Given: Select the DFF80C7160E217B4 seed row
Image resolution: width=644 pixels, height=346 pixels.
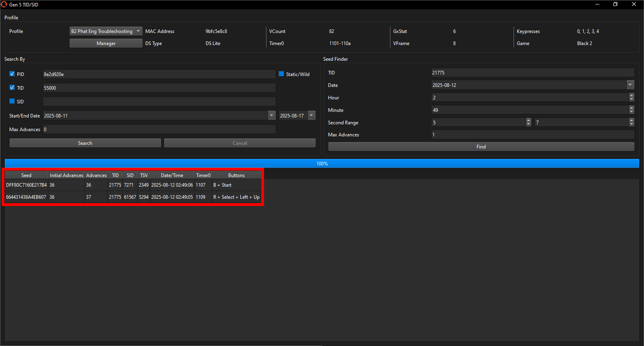Looking at the screenshot, I should pos(26,185).
